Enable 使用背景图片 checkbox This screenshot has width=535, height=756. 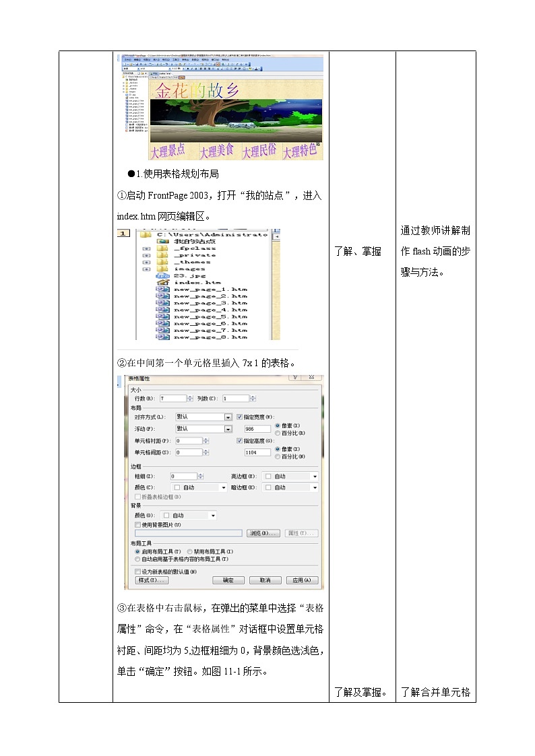(137, 524)
